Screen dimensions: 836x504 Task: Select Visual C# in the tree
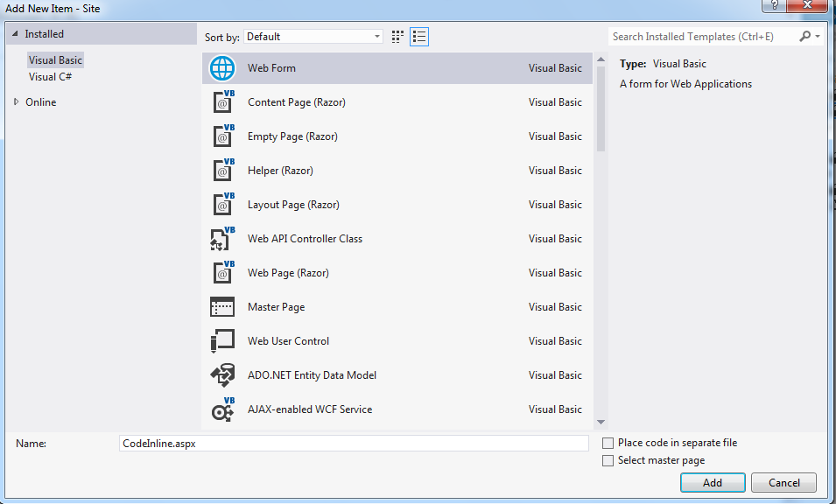(50, 77)
